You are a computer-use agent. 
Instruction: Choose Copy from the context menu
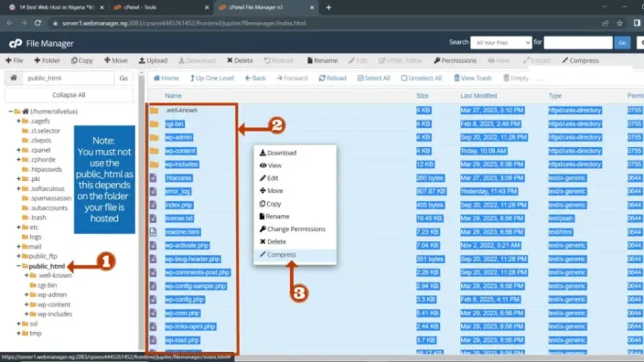(x=295, y=204)
